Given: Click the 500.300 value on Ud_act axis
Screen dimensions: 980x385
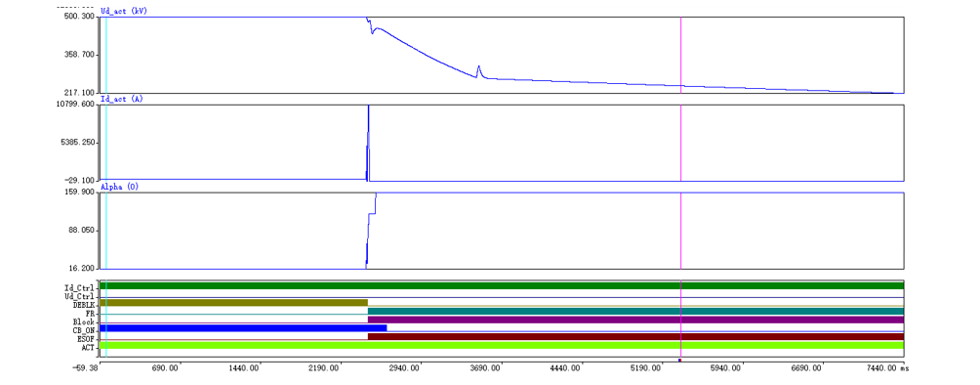Looking at the screenshot, I should [79, 17].
